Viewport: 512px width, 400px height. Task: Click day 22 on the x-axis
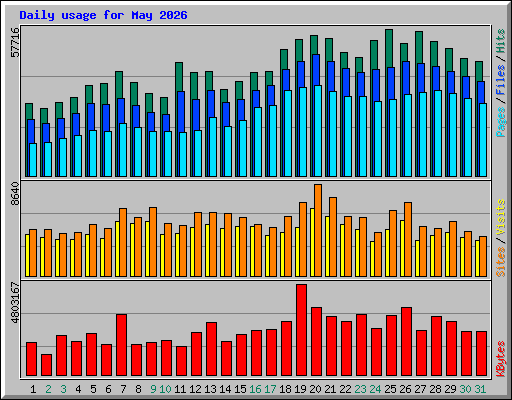tap(345, 389)
